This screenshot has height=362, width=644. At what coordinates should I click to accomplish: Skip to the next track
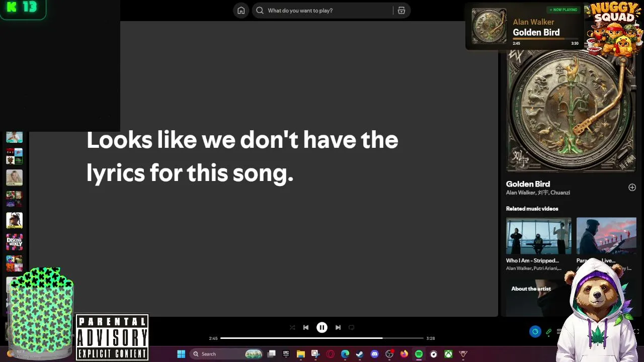(x=338, y=327)
